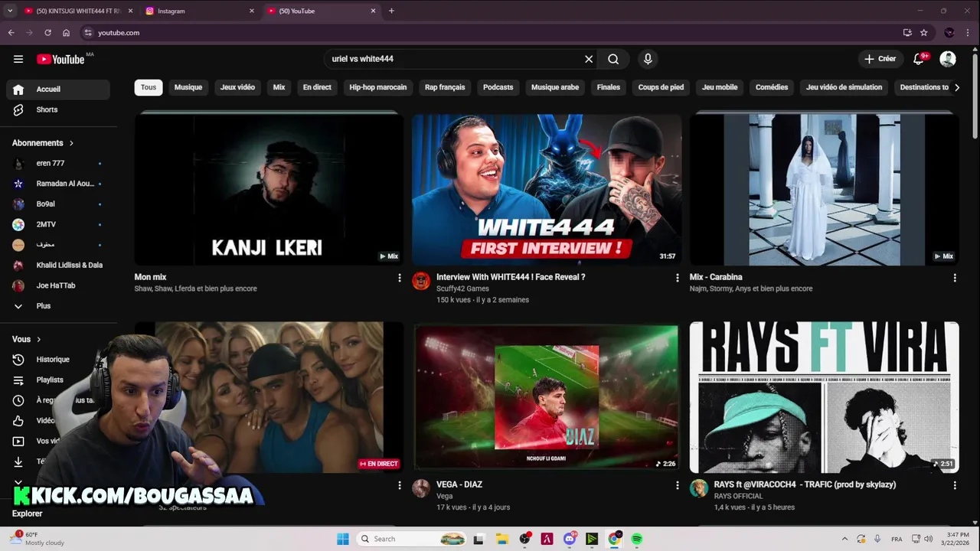
Task: Open the Vega channel avatar
Action: click(x=421, y=488)
